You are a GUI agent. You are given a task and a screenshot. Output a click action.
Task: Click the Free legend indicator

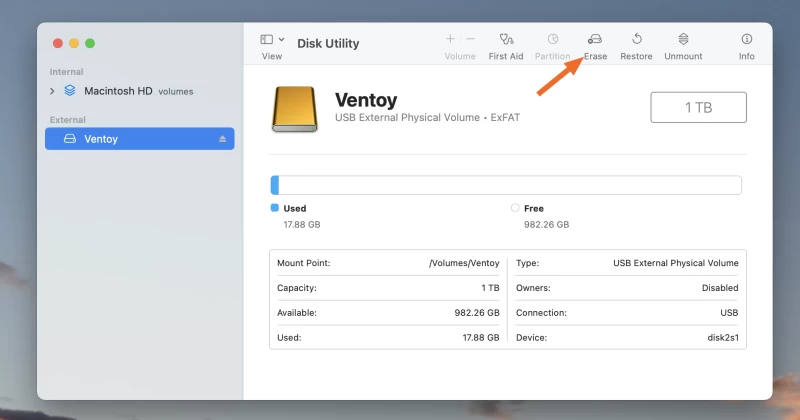click(515, 208)
